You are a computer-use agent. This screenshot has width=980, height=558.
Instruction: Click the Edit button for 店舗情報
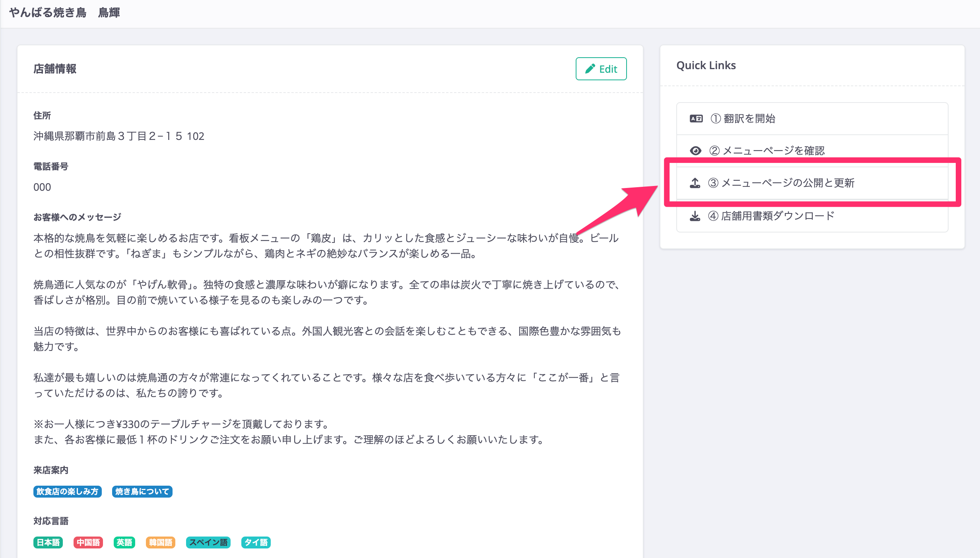(x=601, y=69)
